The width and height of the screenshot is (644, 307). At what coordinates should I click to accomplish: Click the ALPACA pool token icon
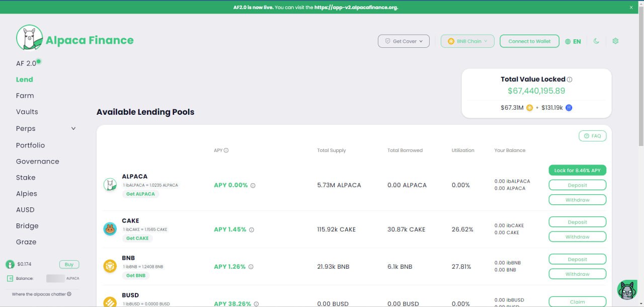pyautogui.click(x=110, y=185)
